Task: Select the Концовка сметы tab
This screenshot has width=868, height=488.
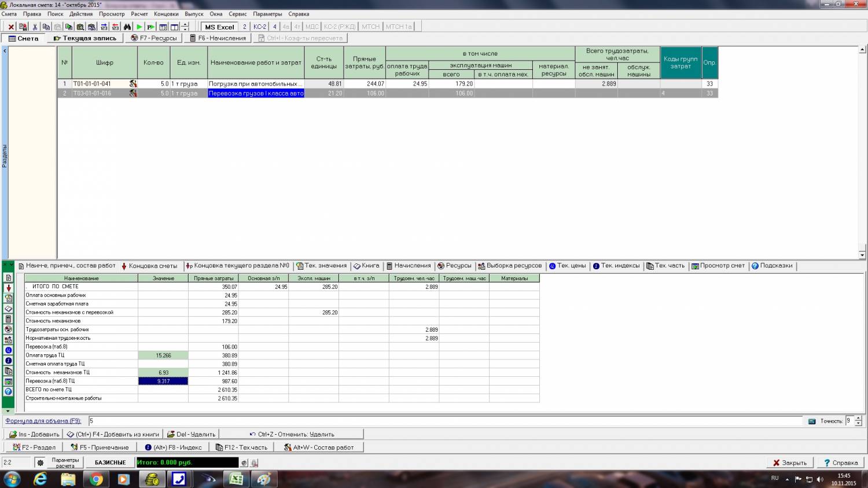Action: (x=149, y=266)
